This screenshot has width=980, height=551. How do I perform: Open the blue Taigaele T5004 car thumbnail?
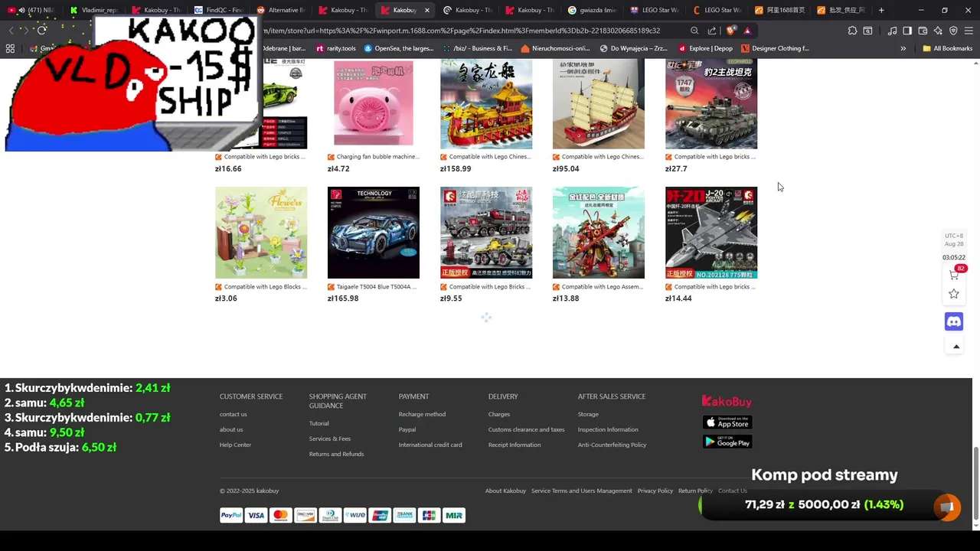(374, 233)
